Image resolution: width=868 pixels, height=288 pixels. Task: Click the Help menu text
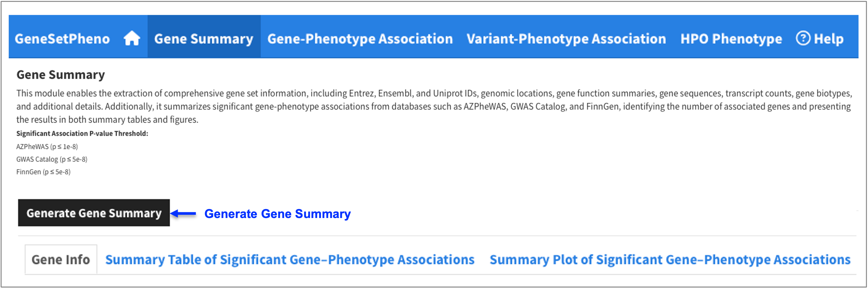829,39
